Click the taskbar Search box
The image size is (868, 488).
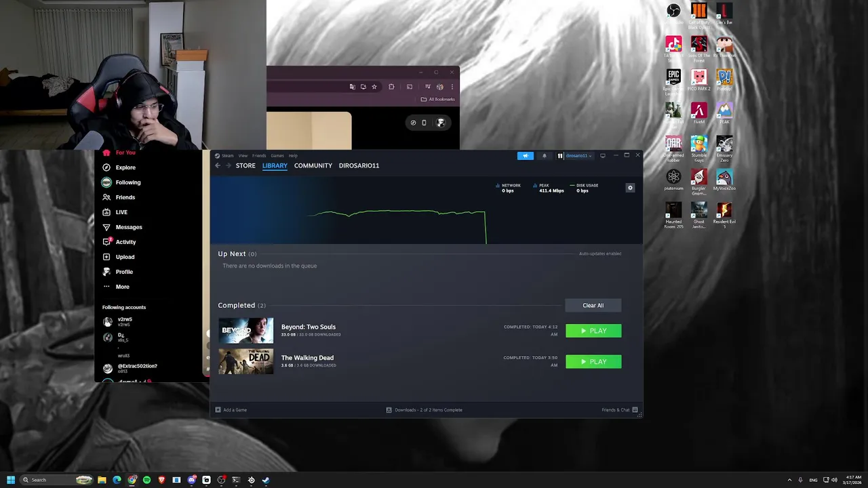click(57, 480)
